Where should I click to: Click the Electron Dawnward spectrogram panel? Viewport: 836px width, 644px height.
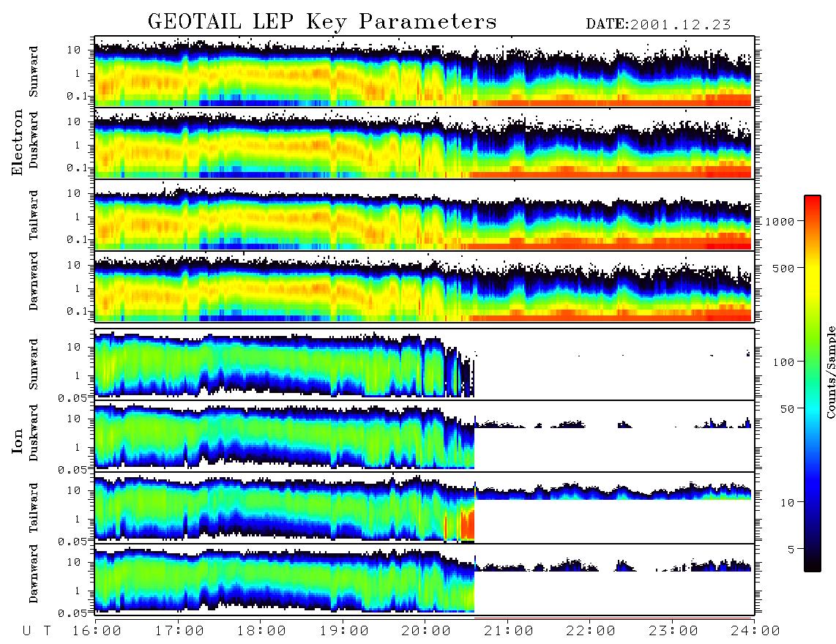(x=425, y=287)
